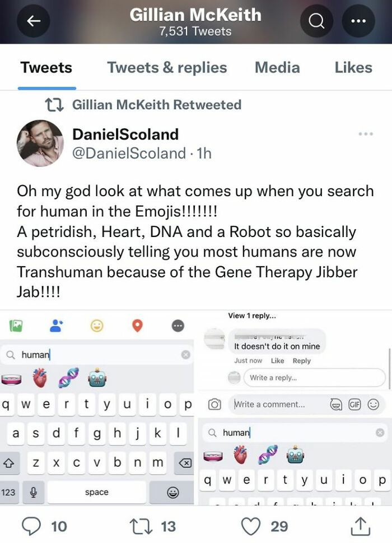Tap the GIF button in comment box
The width and height of the screenshot is (392, 543).
(x=354, y=404)
